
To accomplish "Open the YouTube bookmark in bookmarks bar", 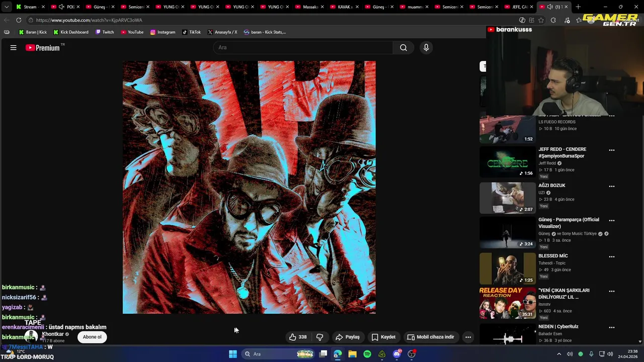I will [132, 32].
